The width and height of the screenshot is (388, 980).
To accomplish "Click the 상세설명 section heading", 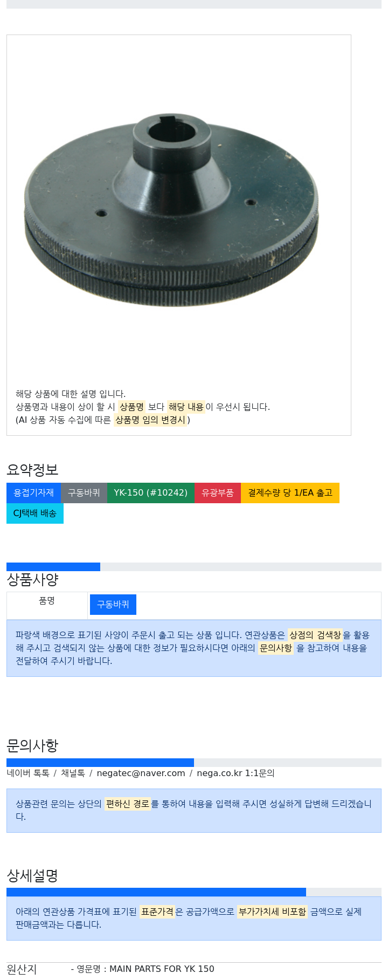I will pyautogui.click(x=32, y=876).
